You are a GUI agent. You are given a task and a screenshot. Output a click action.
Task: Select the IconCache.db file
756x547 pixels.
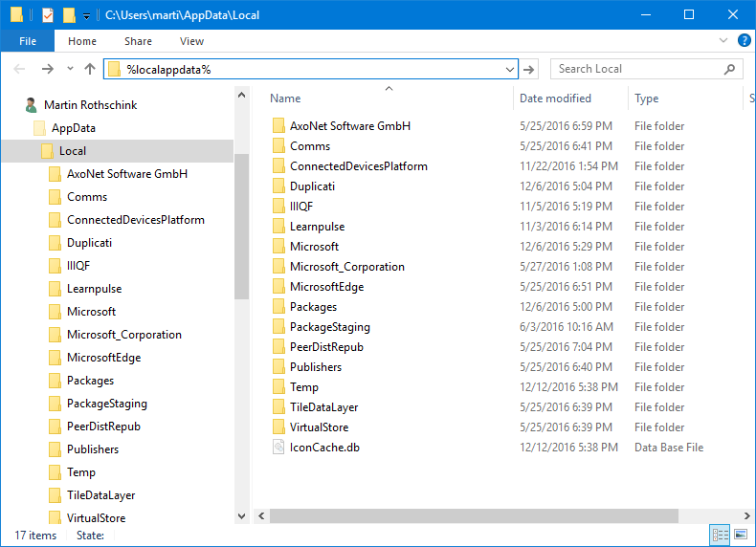click(x=324, y=448)
